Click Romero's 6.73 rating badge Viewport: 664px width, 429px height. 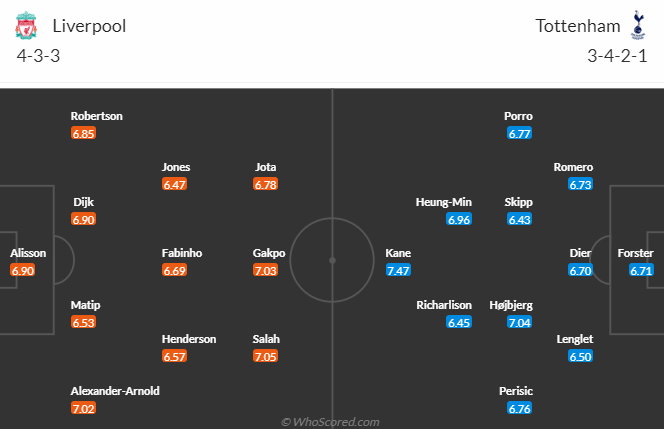pos(581,185)
